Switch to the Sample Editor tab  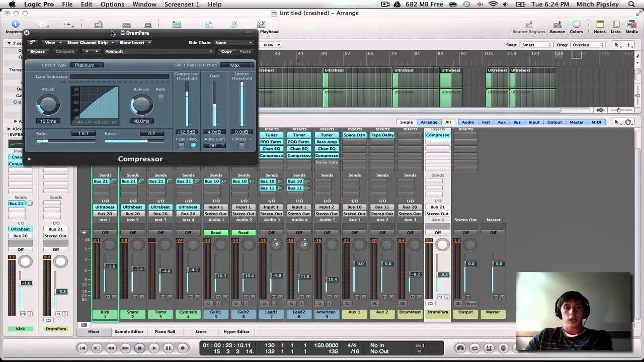[129, 332]
